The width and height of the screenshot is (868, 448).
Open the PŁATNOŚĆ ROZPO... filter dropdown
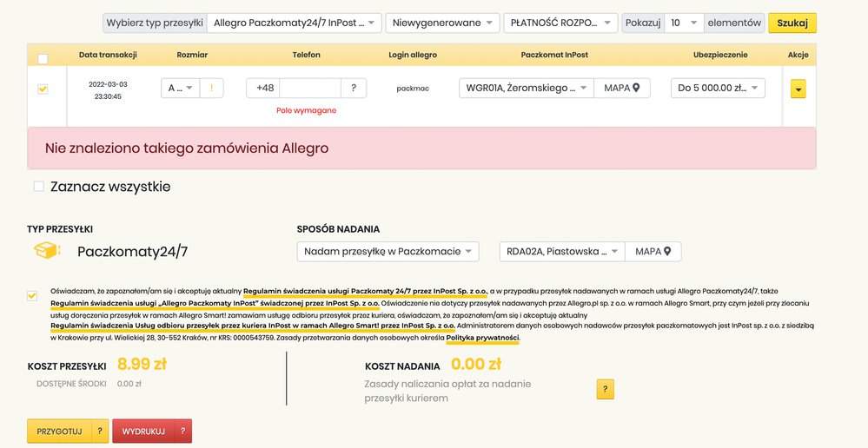(560, 23)
